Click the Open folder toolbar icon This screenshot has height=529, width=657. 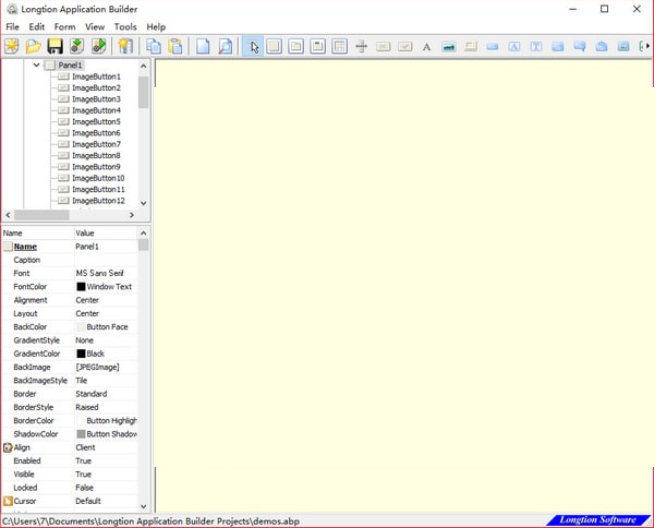coord(33,46)
